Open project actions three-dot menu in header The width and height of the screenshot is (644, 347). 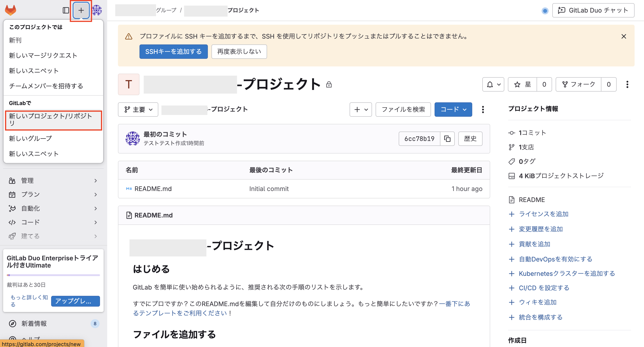627,84
